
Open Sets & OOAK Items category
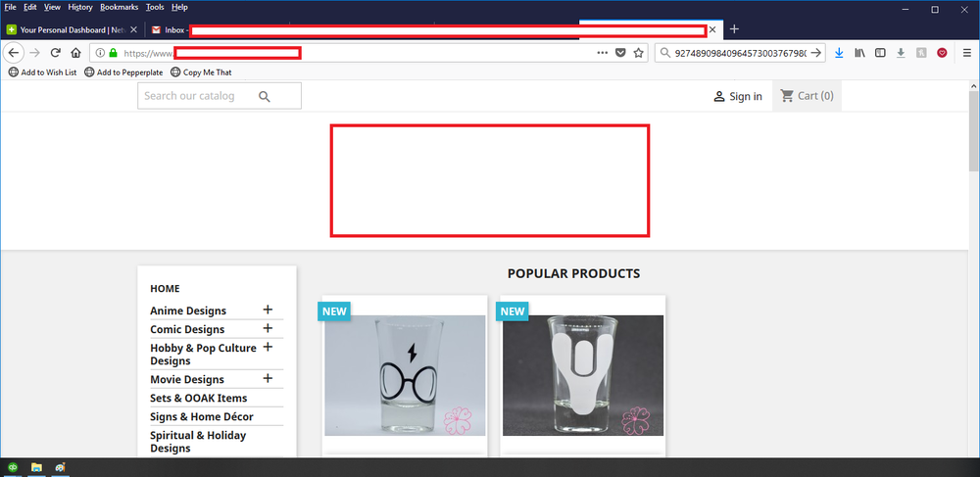(x=199, y=398)
